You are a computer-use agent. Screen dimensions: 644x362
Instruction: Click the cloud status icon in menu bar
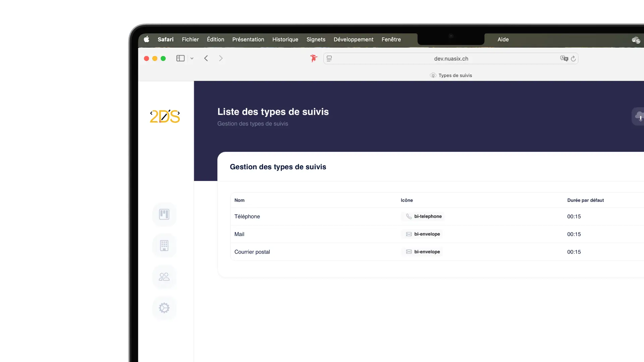pos(636,40)
